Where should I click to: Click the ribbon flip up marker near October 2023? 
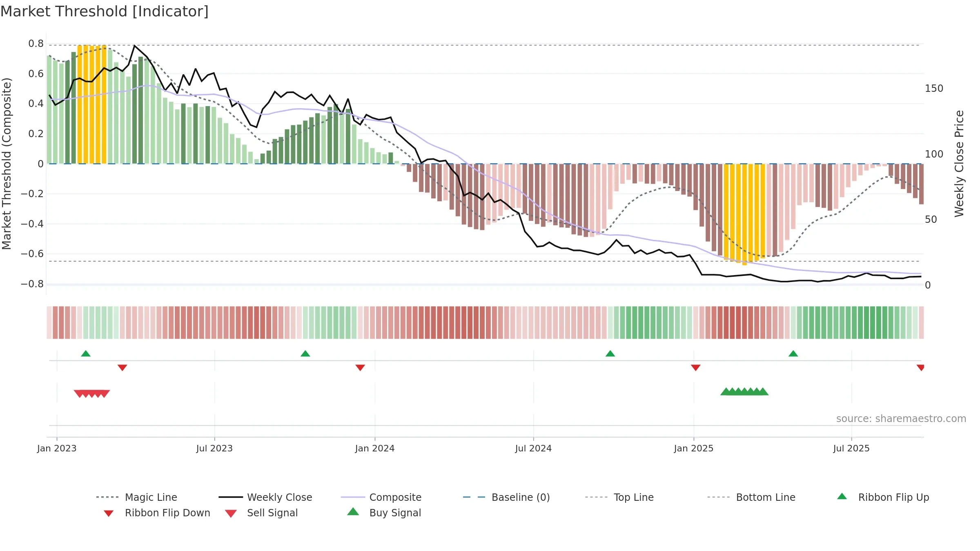point(305,353)
